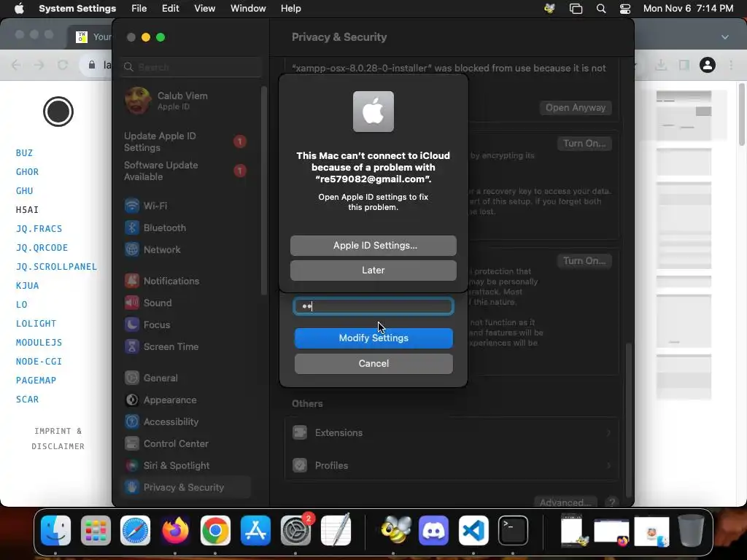Click Chrome tab list dropdown chevron
The height and width of the screenshot is (560, 747).
[724, 37]
